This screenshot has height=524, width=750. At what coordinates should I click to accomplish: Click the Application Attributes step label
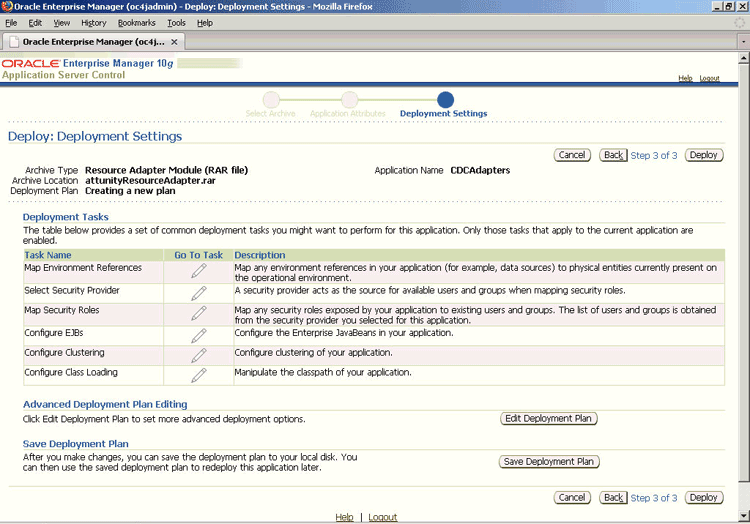click(348, 113)
